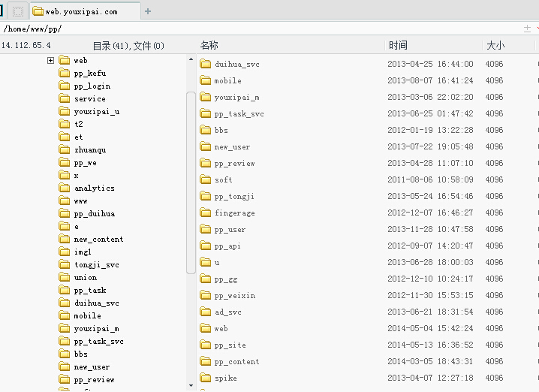Click the www folder icon in tree
The image size is (539, 392).
point(65,201)
